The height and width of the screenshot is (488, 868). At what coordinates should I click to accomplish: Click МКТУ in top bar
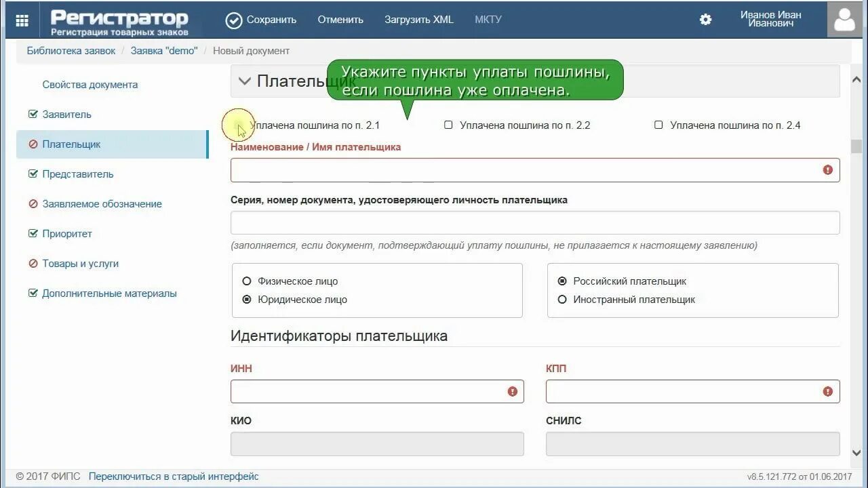tap(488, 20)
